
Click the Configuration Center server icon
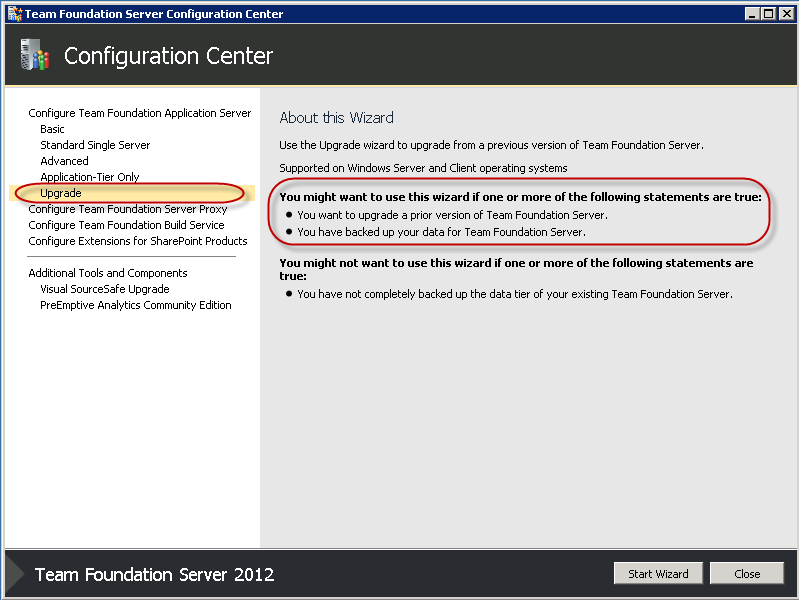pyautogui.click(x=34, y=55)
